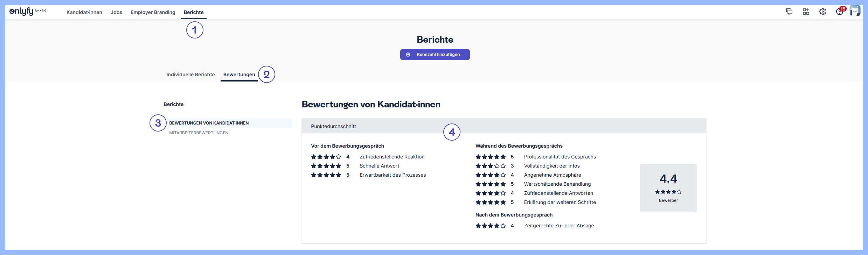Click label Zufriedenstellende Antworten

558,193
